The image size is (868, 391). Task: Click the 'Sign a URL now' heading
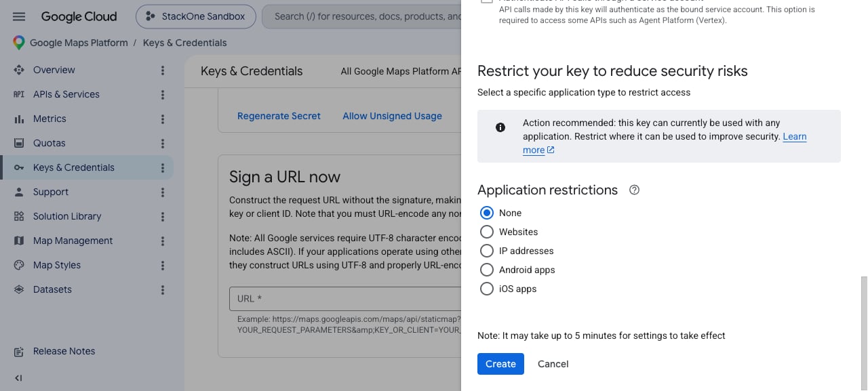pos(285,177)
